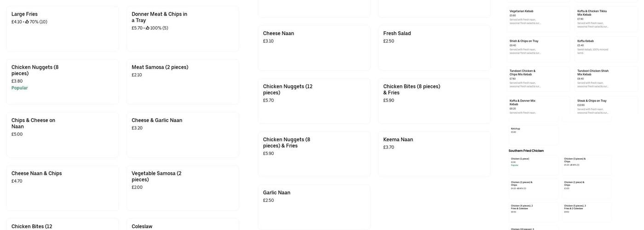Pick the £3.10 Cheese Naan
Screen dimensions: 644x230
pos(314,48)
